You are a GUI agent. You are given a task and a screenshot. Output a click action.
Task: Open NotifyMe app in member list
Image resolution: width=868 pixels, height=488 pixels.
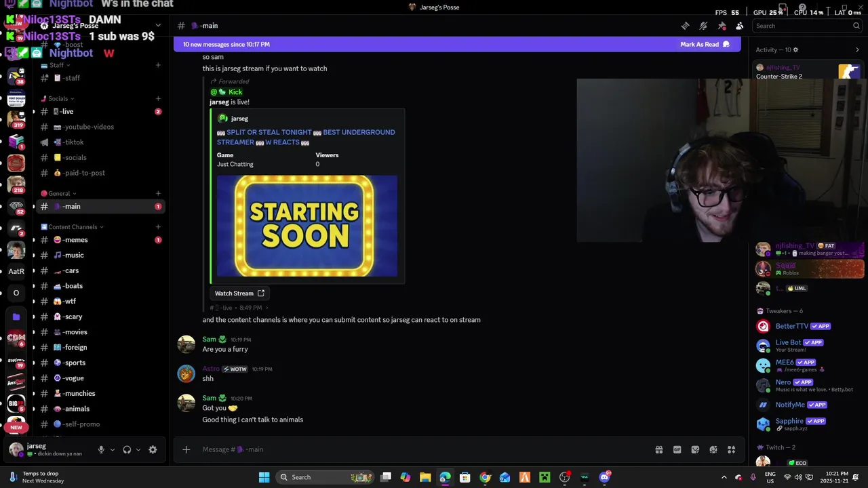[806, 405]
